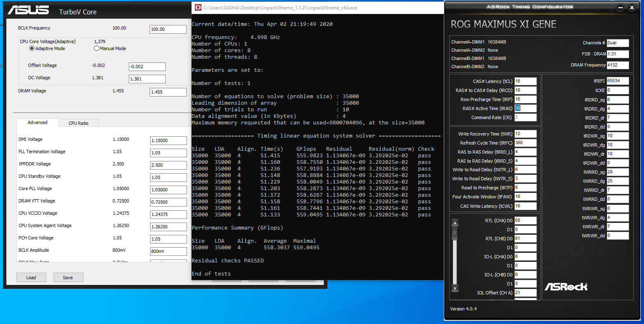The image size is (644, 324).
Task: Select the RAS# Active Time (tRAS) field
Action: tap(525, 108)
